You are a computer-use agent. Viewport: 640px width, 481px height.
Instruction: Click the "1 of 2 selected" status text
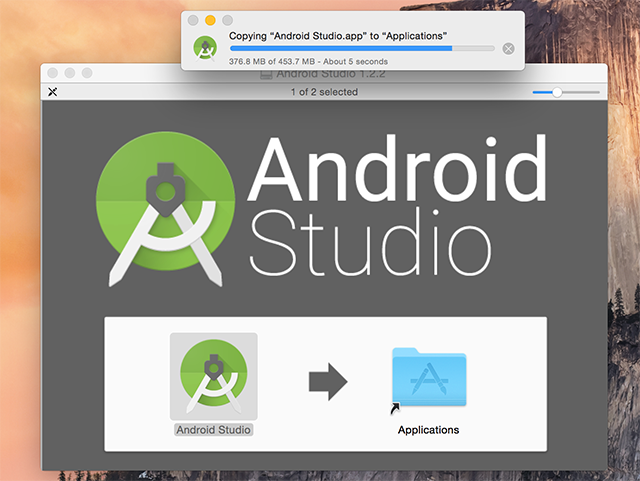[x=324, y=92]
